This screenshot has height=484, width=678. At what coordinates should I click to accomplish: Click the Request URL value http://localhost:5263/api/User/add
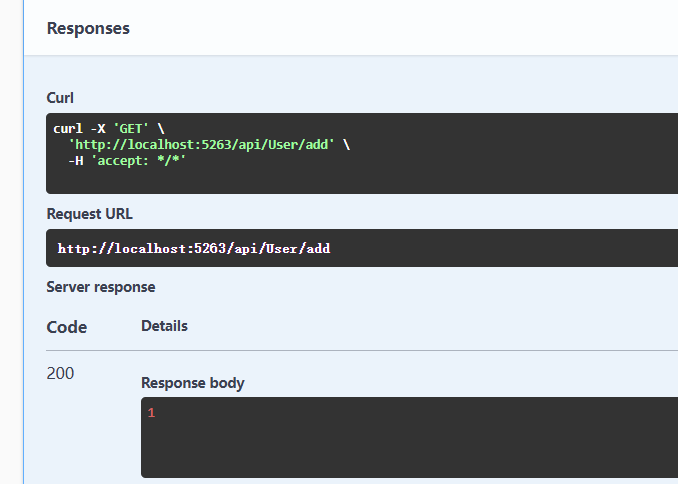tap(194, 248)
